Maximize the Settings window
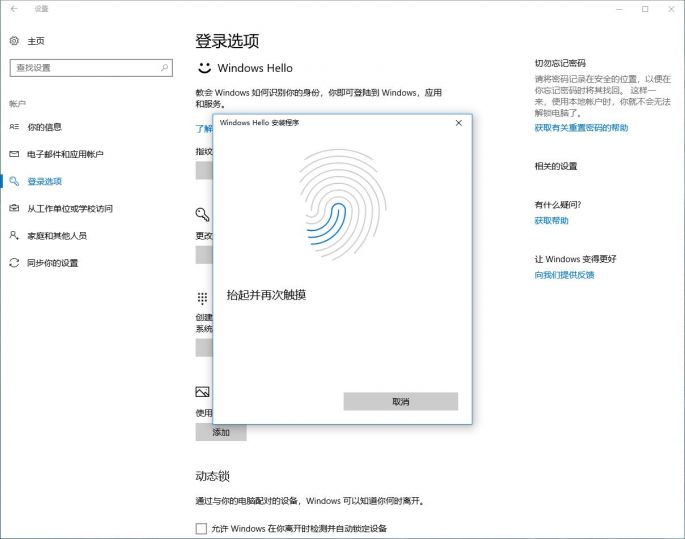Viewport: 685px width, 539px height. (x=645, y=9)
